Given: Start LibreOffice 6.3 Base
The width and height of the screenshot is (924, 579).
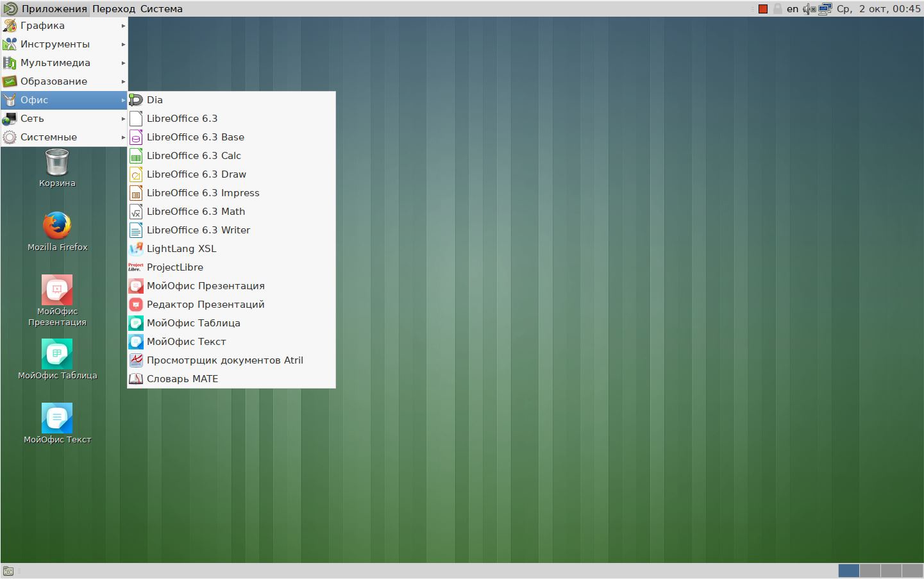Looking at the screenshot, I should click(231, 137).
